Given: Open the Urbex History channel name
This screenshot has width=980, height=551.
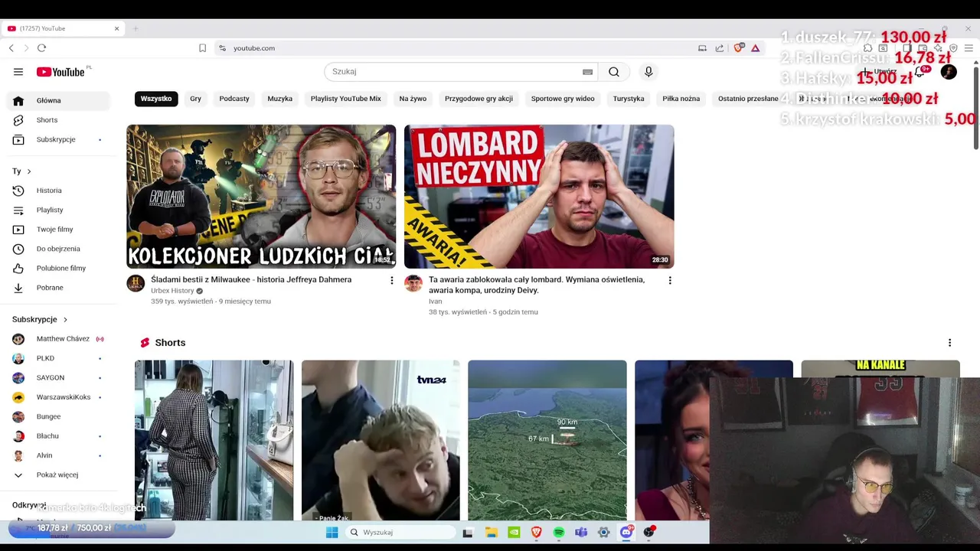Looking at the screenshot, I should click(x=172, y=291).
